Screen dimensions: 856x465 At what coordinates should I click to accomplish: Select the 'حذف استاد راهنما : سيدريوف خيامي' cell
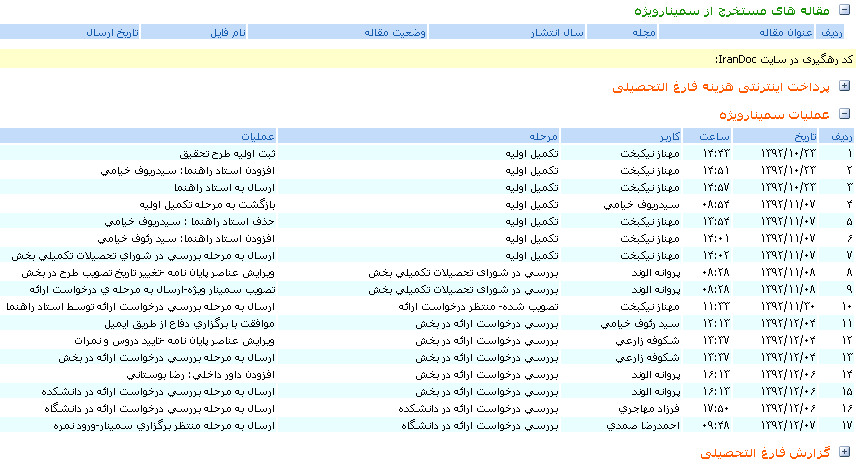190,221
